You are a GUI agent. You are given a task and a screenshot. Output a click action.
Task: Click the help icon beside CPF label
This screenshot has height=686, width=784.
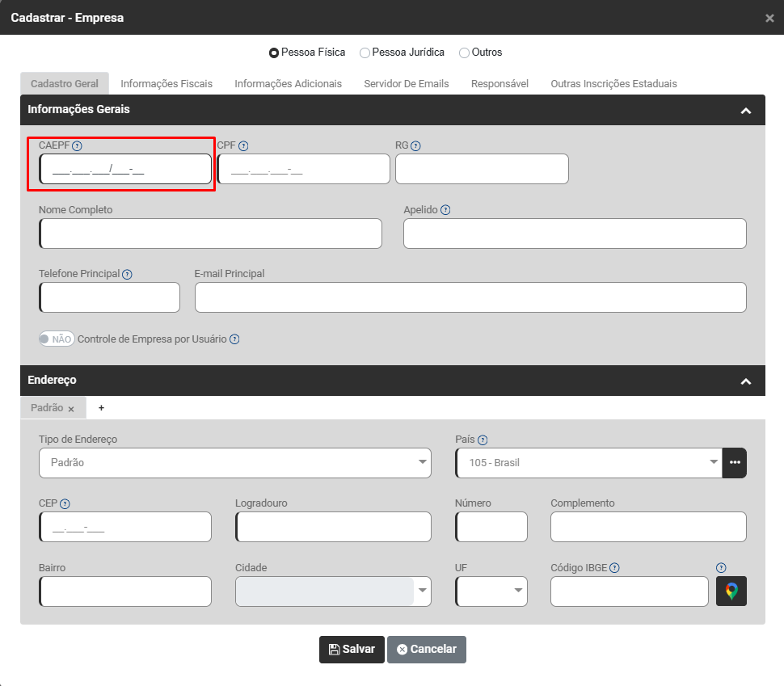[x=243, y=146]
